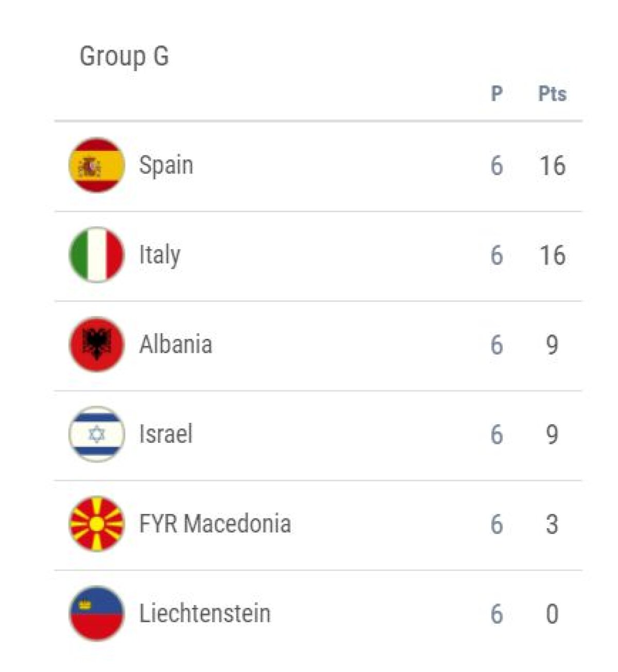This screenshot has width=618, height=672.
Task: Click the FYR Macedonia flag icon
Action: pyautogui.click(x=97, y=524)
